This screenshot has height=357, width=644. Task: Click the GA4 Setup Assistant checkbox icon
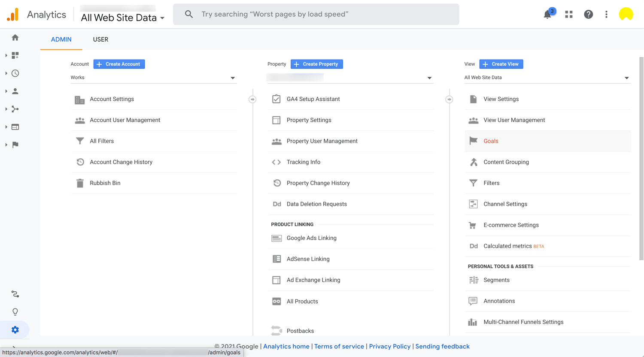pos(276,99)
